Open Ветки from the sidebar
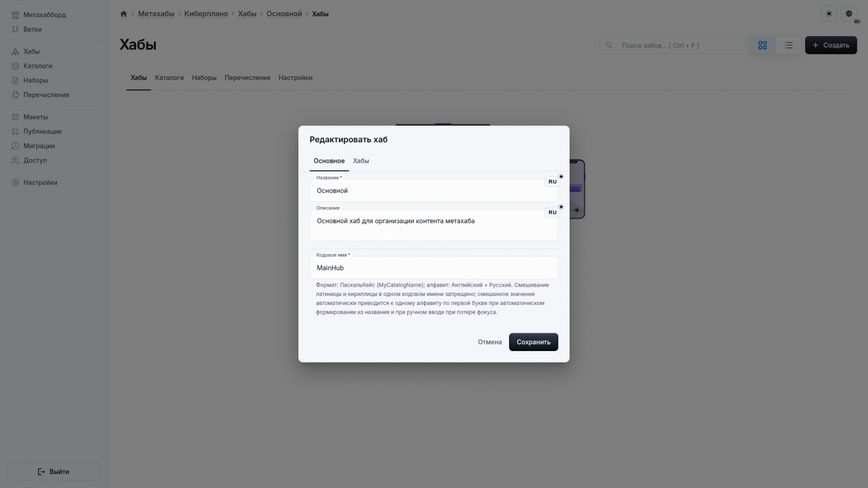 32,29
